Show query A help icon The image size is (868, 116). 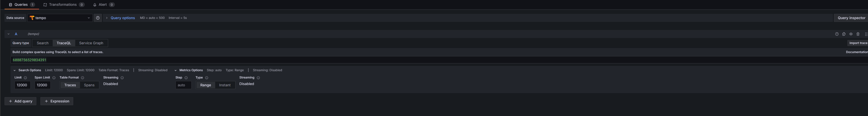point(837,34)
